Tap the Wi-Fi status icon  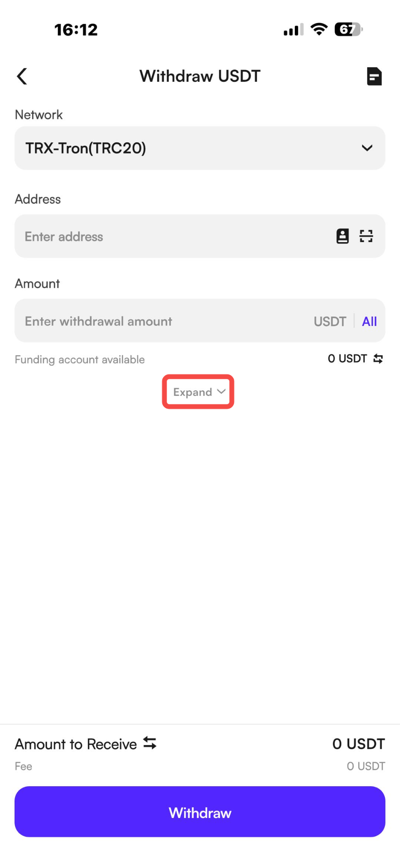click(319, 29)
